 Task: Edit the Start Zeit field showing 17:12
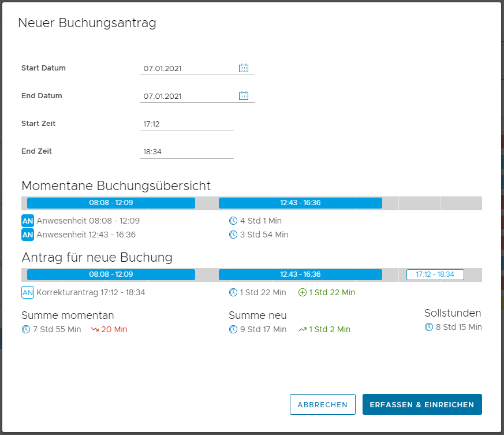point(186,124)
